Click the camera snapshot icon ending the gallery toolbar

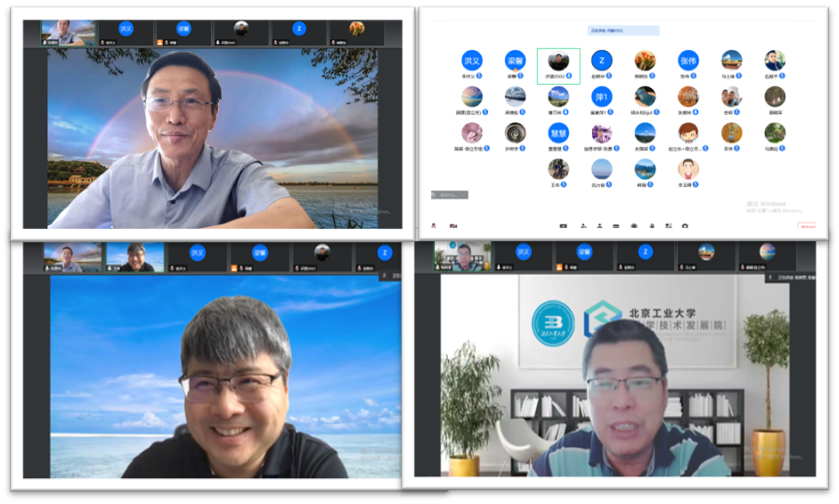click(x=685, y=226)
